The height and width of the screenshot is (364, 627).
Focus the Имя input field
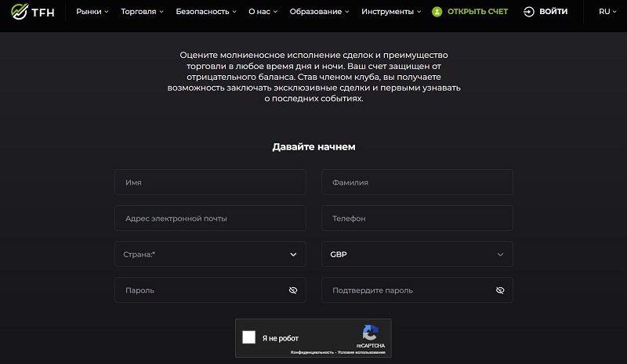point(210,182)
